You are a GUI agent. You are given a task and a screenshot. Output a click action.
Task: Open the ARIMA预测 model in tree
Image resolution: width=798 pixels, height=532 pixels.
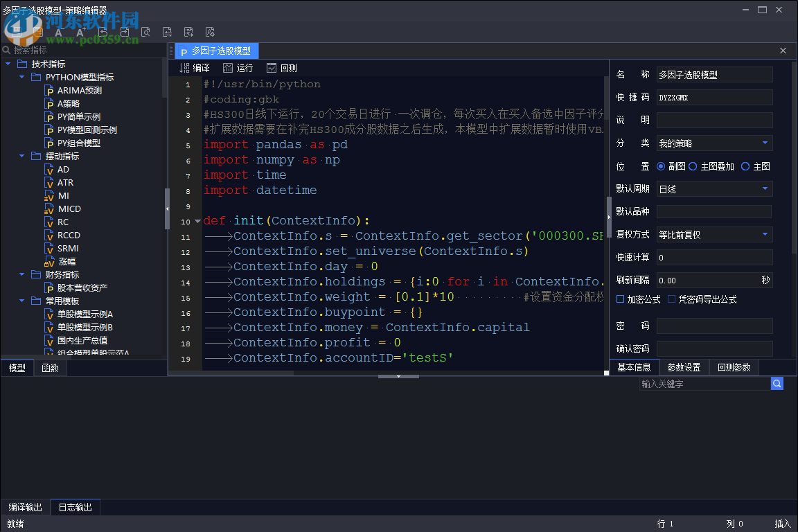[x=79, y=91]
